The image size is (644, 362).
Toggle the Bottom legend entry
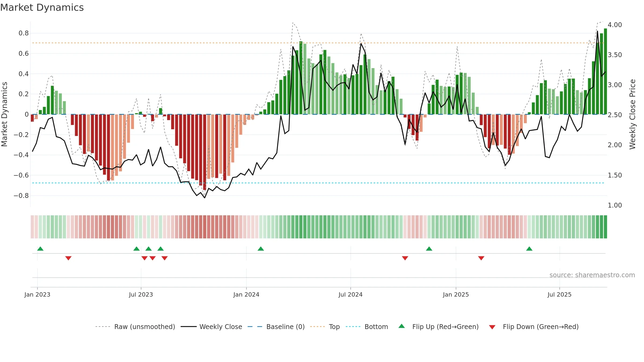367,327
